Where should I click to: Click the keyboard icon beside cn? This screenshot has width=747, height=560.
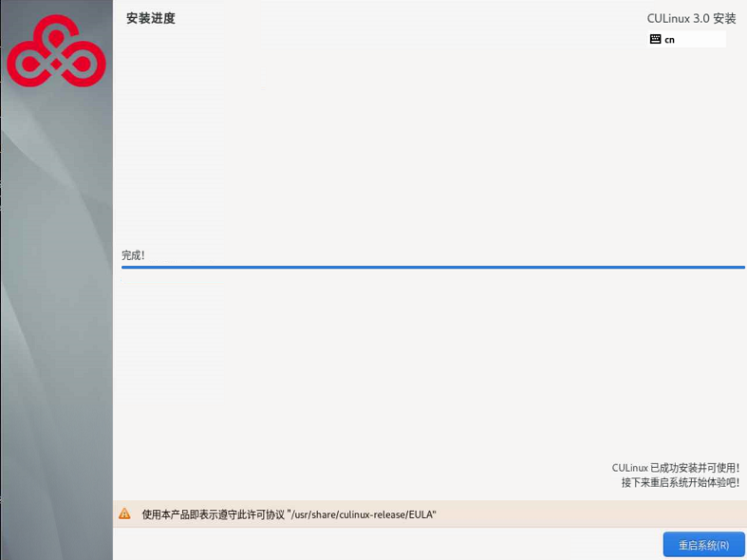[x=656, y=39]
